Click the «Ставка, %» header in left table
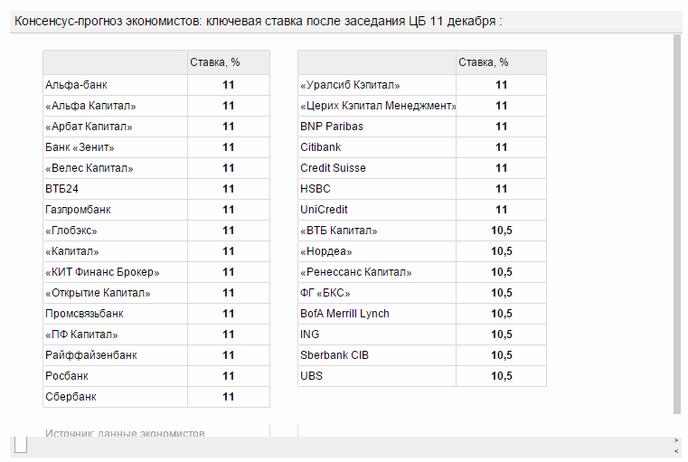Viewport: 688px width, 462px height. click(215, 62)
